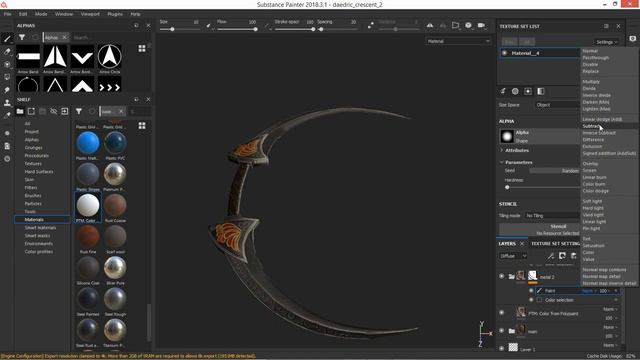Click the Shelf folder icon
This screenshot has width=640, height=360.
click(20, 111)
